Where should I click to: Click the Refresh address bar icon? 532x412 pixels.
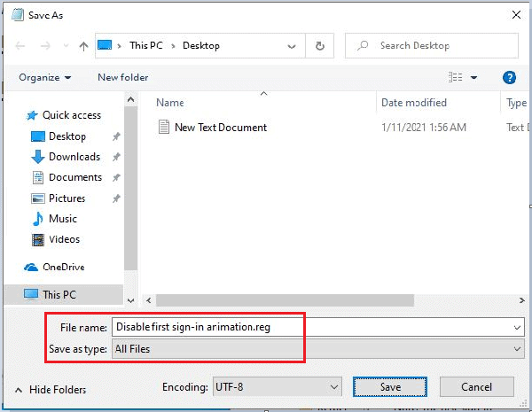click(x=319, y=46)
